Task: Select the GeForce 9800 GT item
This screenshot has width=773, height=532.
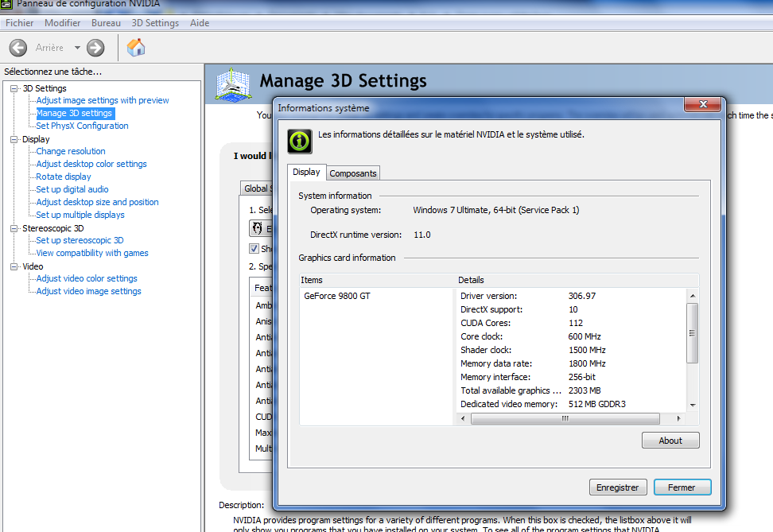Action: click(337, 296)
